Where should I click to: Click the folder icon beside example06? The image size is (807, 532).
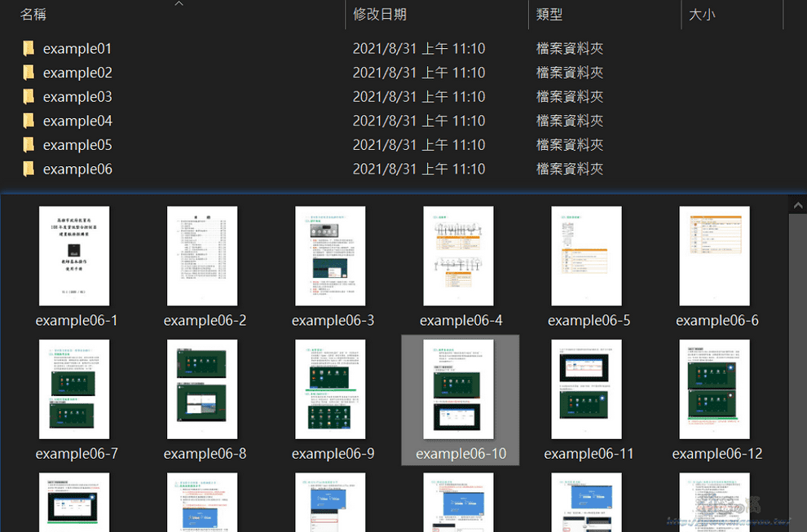[x=29, y=169]
